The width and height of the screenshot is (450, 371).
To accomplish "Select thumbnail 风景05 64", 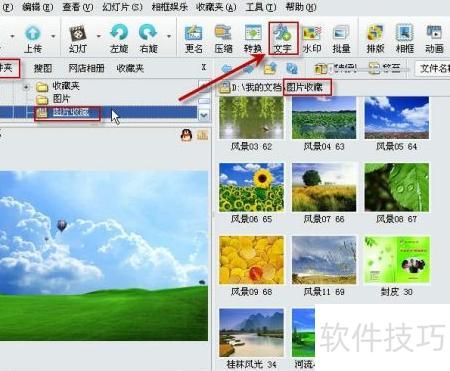I will click(x=397, y=118).
